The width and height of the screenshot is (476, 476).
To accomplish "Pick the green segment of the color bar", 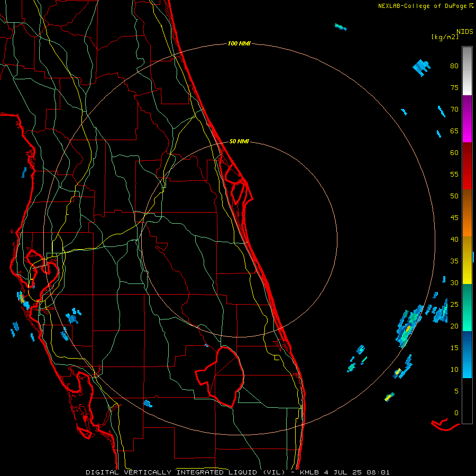I will pos(467,307).
